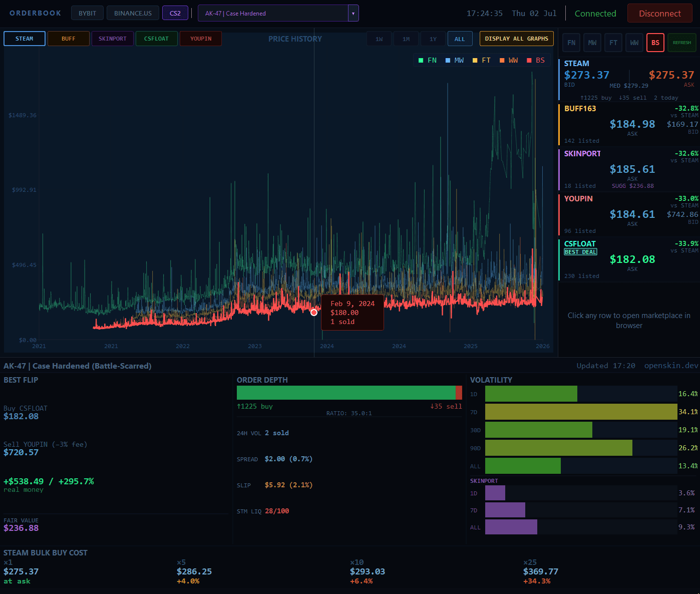Screen dimensions: 700x594
Task: Set price history range to 1Y
Action: (x=433, y=39)
